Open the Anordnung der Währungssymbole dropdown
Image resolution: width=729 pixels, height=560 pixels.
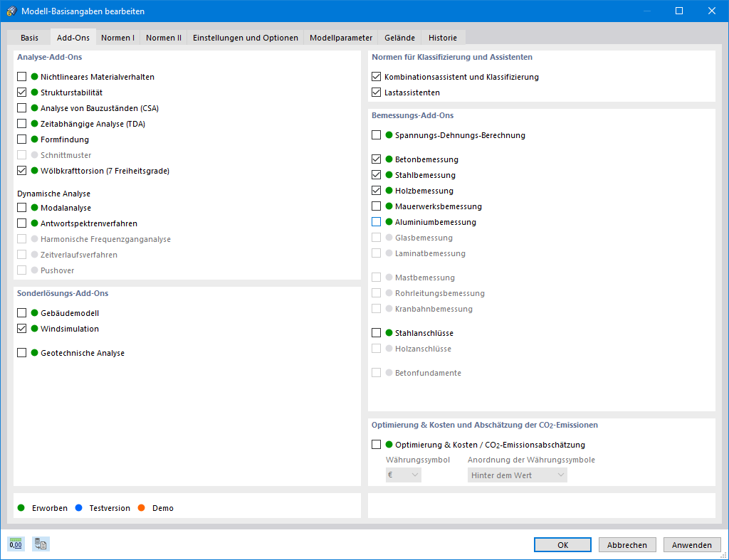point(518,474)
